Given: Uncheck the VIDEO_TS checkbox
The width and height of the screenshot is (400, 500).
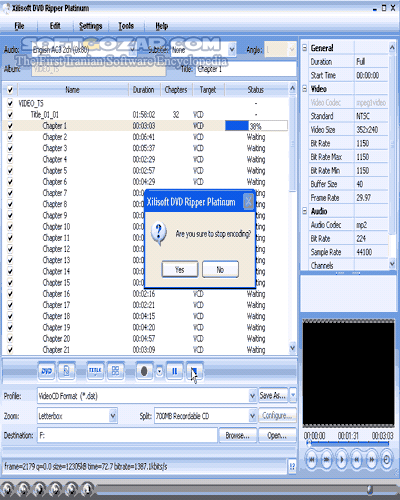Looking at the screenshot, I should 10,103.
